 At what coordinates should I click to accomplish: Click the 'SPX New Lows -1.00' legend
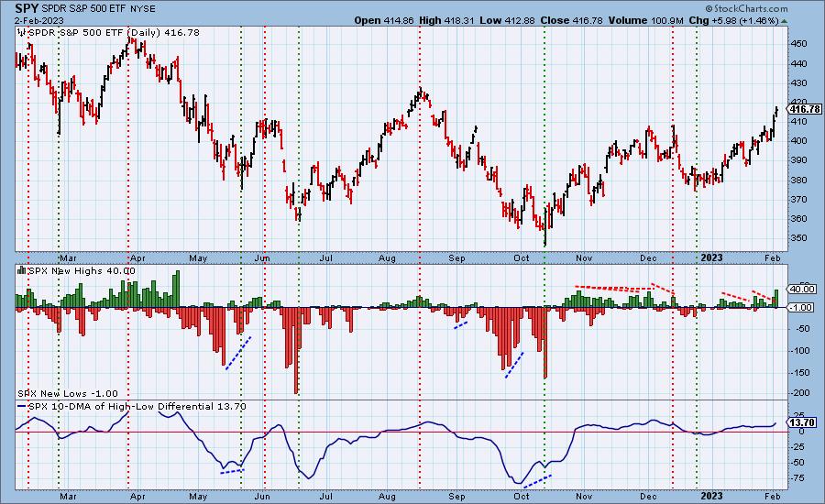[x=68, y=393]
